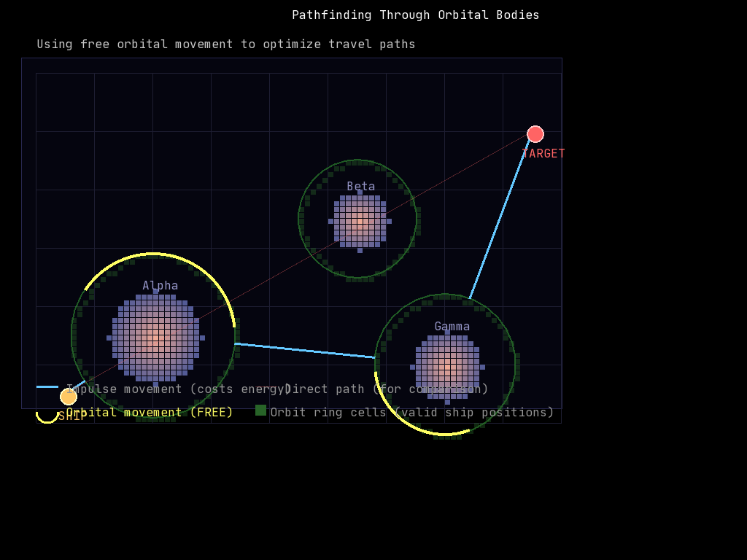The image size is (747, 560).
Task: Click the TARGET text label
Action: click(x=543, y=154)
